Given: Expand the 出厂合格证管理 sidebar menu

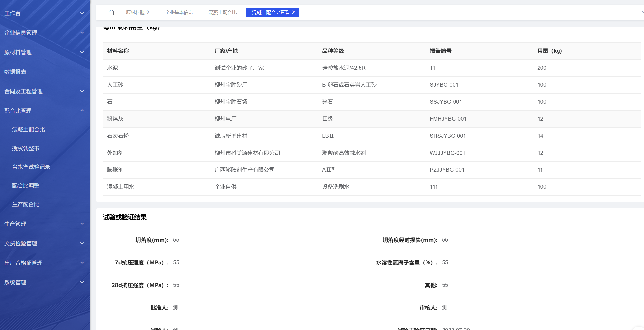Looking at the screenshot, I should [45, 263].
